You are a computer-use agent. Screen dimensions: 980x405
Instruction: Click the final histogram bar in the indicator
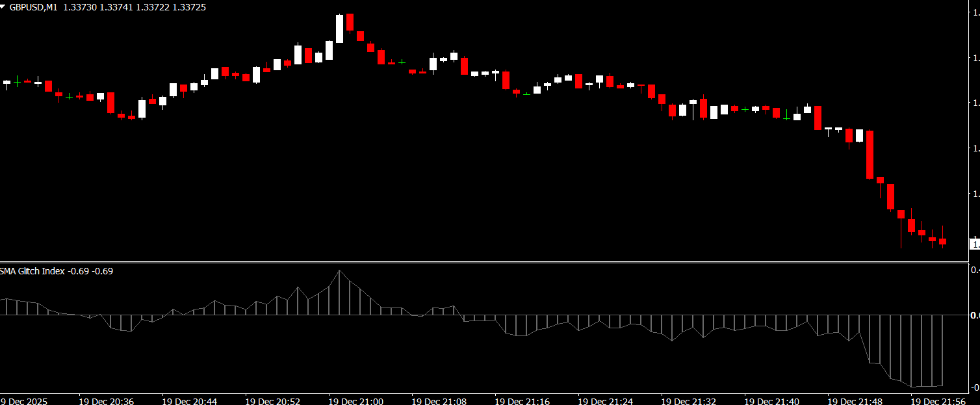coord(942,351)
